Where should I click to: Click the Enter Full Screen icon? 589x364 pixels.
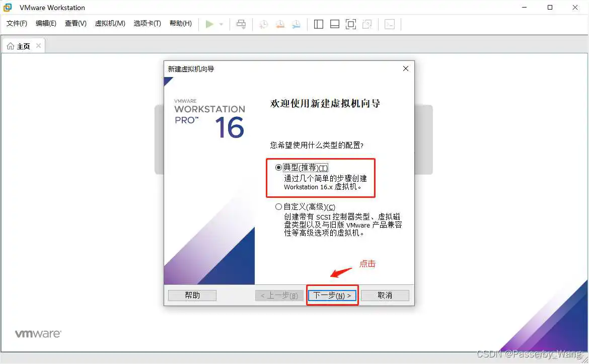click(x=351, y=24)
